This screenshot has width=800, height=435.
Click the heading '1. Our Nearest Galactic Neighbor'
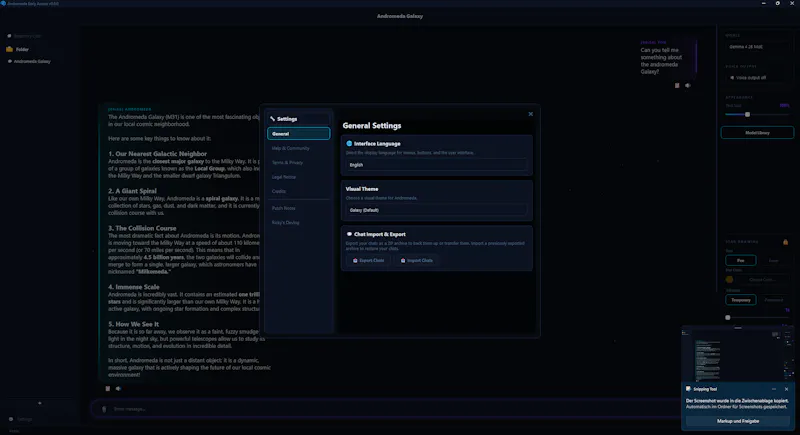[x=158, y=153]
